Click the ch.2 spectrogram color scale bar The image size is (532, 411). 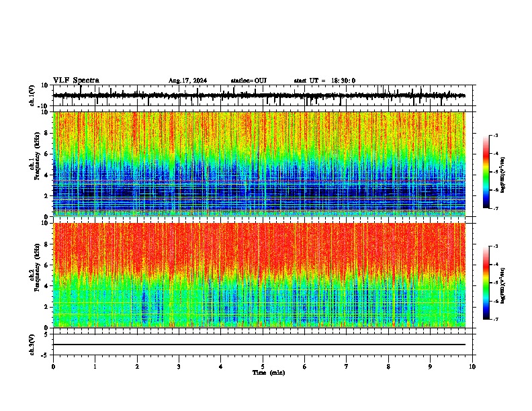click(486, 283)
